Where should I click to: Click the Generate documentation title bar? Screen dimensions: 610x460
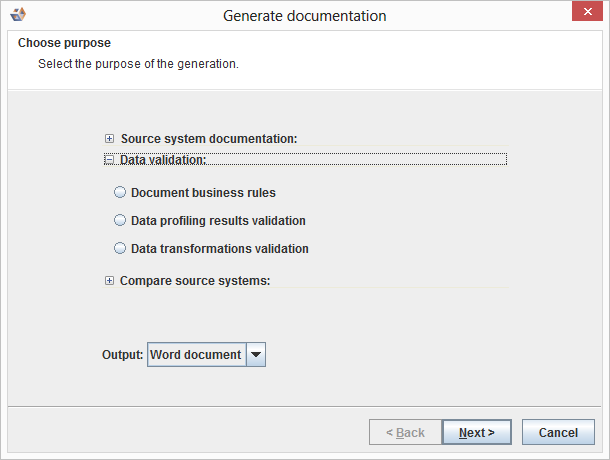tap(305, 15)
